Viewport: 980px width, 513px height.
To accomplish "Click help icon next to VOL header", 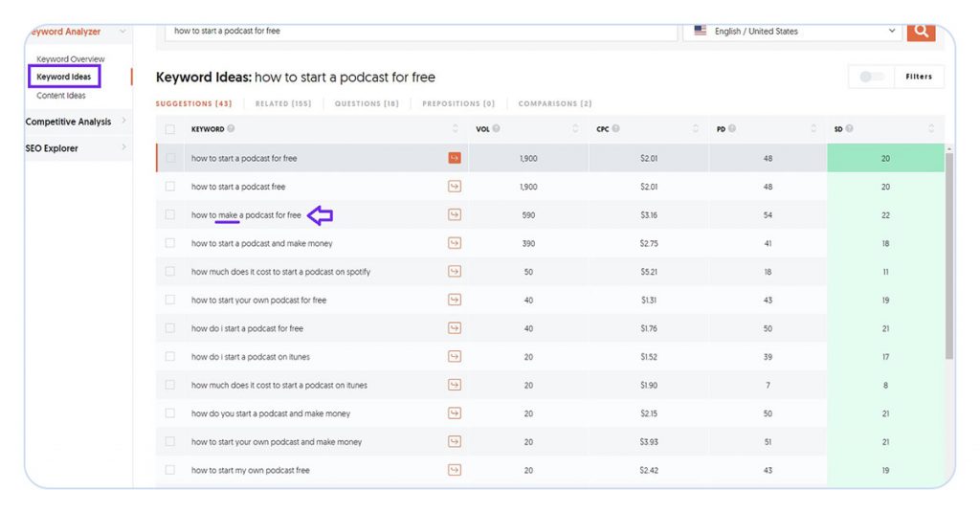I will (496, 129).
